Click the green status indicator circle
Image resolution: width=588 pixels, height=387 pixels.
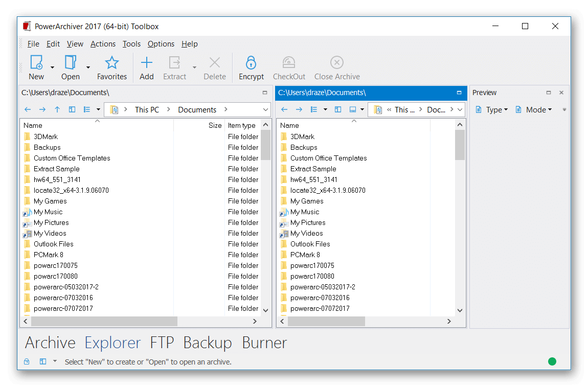552,361
